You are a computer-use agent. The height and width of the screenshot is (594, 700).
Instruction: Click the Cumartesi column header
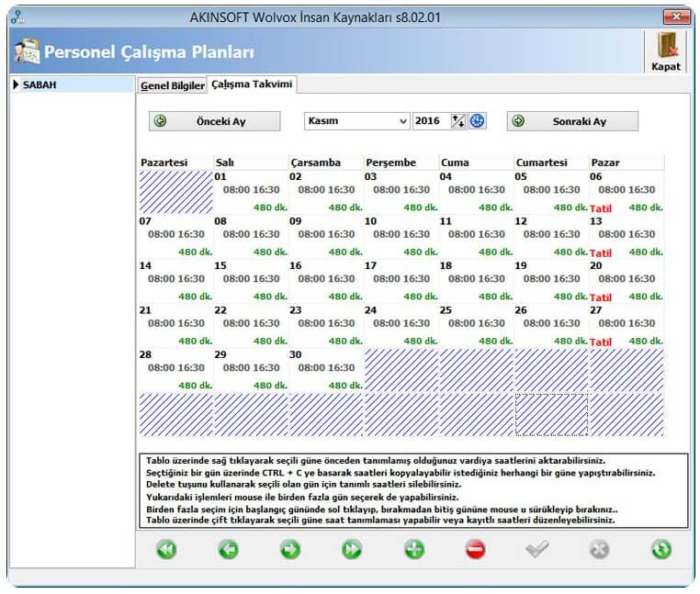point(551,163)
